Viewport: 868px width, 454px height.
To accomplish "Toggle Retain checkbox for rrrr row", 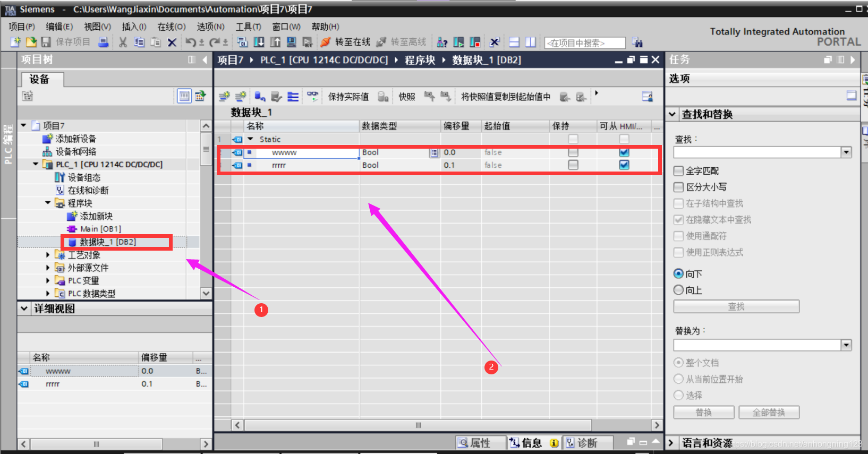I will (x=573, y=165).
